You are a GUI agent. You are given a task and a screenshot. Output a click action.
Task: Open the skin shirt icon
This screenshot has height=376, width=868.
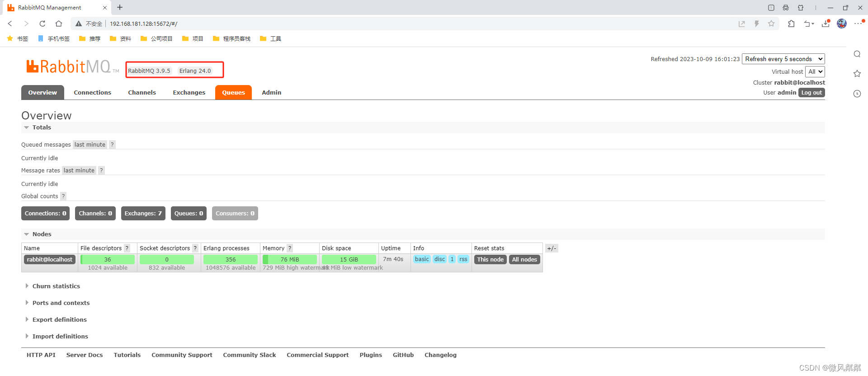click(801, 8)
